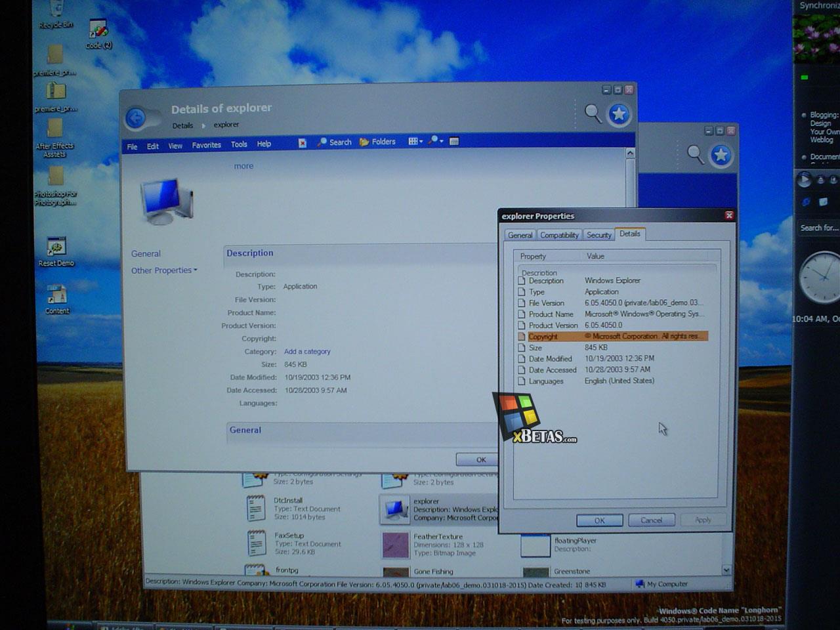Open the View menu
Viewport: 840px width, 630px height.
175,146
